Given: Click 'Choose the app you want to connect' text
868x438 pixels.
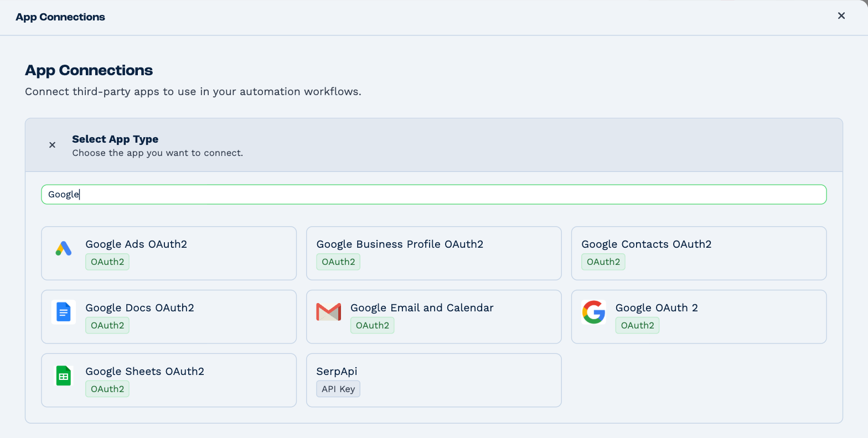Looking at the screenshot, I should [x=158, y=153].
